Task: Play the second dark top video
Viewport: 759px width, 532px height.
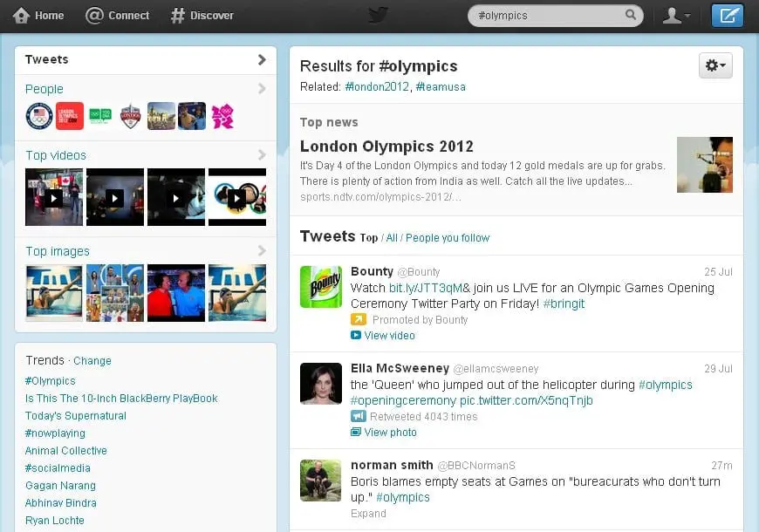Action: pos(114,197)
